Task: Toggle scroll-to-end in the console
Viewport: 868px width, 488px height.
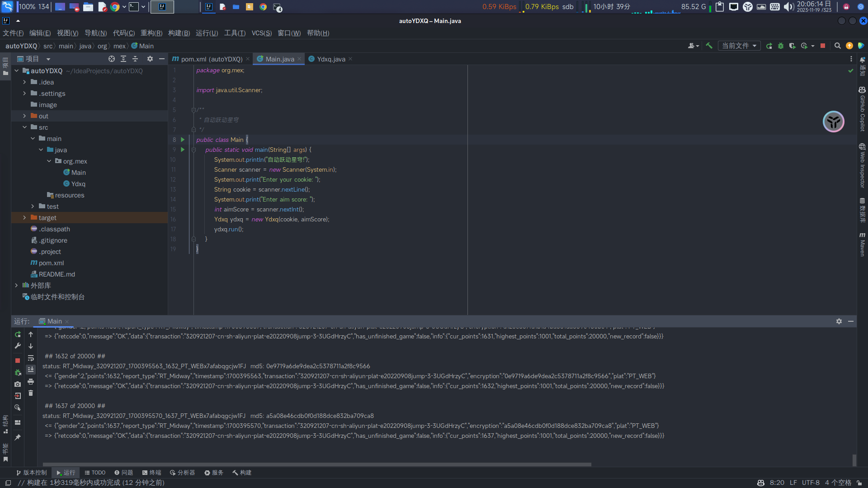Action: pyautogui.click(x=31, y=370)
